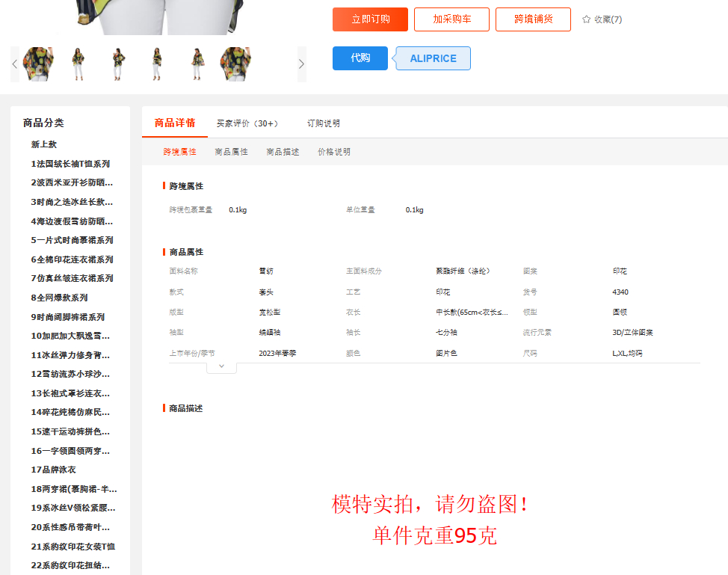Select the 商品详情 tab

(175, 123)
